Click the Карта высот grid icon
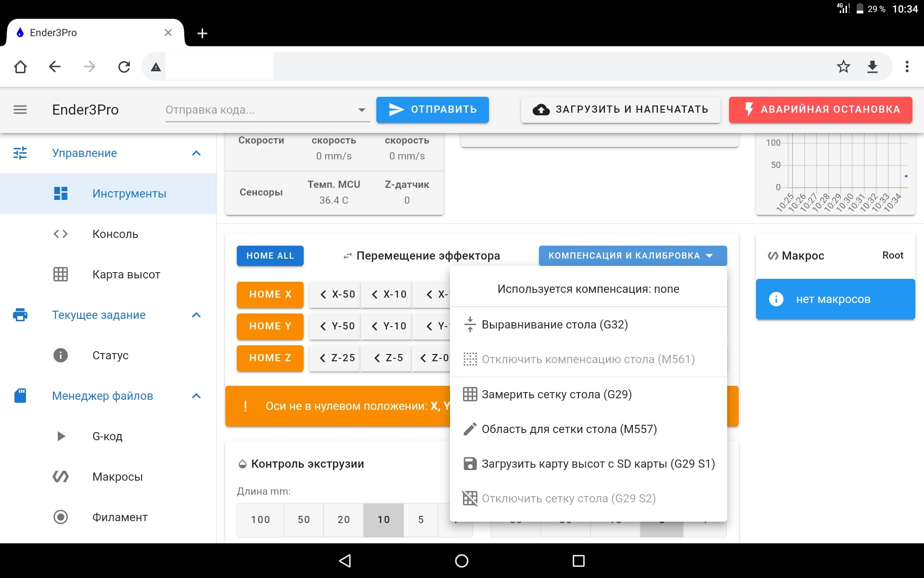This screenshot has width=924, height=578. pyautogui.click(x=61, y=275)
